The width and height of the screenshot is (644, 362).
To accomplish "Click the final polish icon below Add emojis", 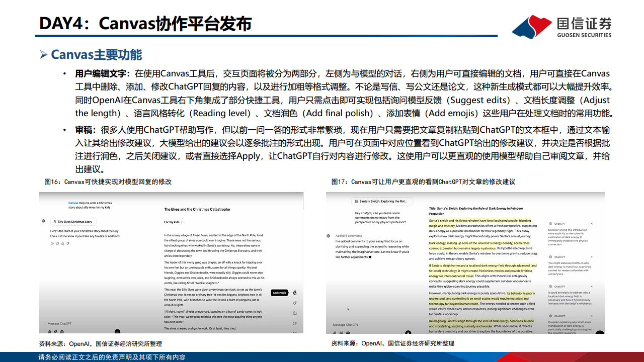I will pos(295,303).
